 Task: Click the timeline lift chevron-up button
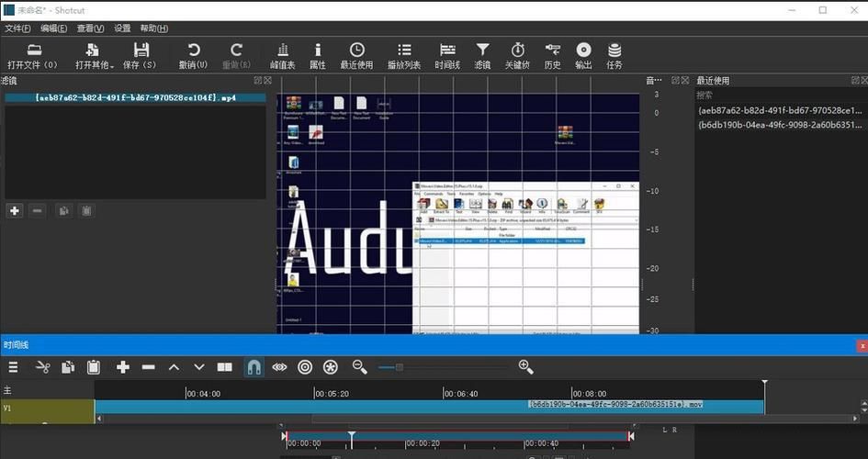174,367
